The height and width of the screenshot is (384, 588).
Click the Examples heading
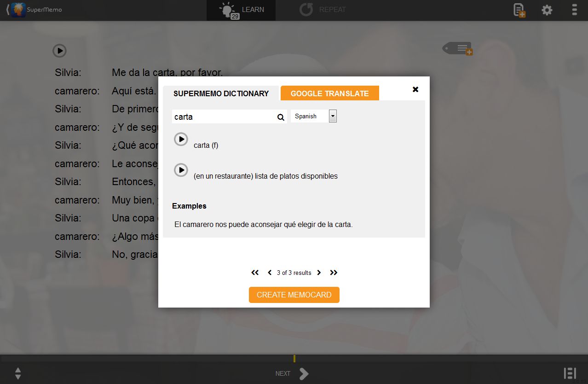(x=189, y=206)
